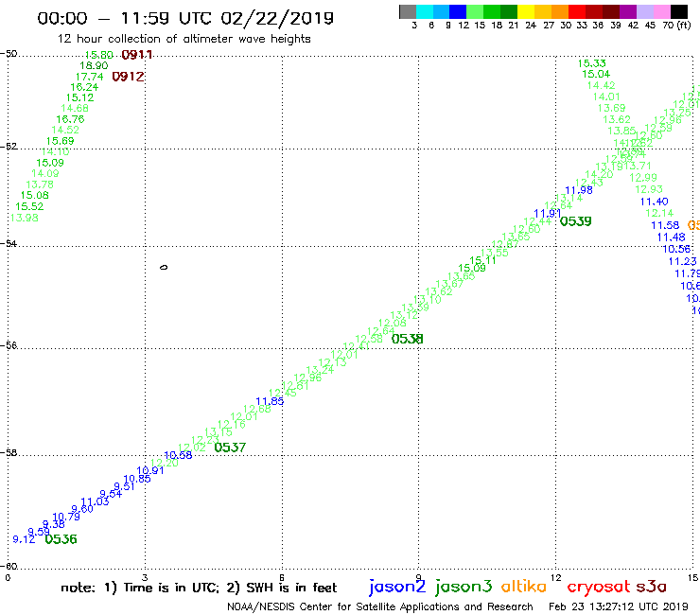Select the wave height value '15.69'
The width and height of the screenshot is (700, 615).
[x=60, y=141]
